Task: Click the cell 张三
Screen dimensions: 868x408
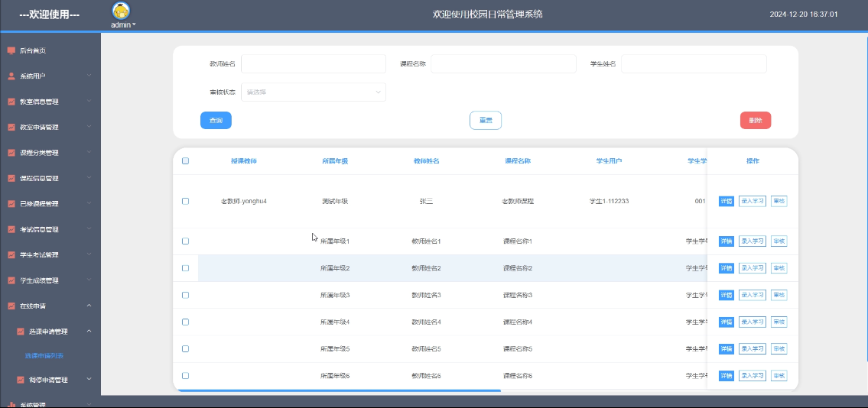Action: tap(426, 201)
